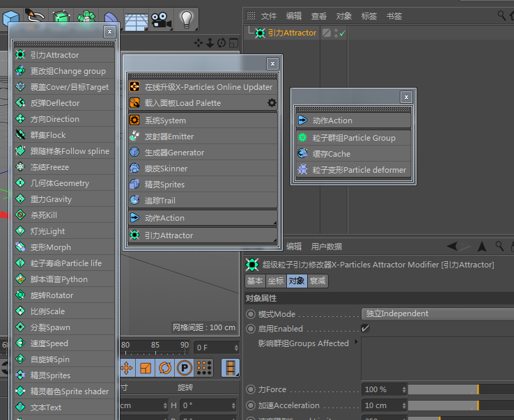Image resolution: width=514 pixels, height=420 pixels.
Task: Expand 影响群组Groups Affected arrow
Action: [356, 342]
